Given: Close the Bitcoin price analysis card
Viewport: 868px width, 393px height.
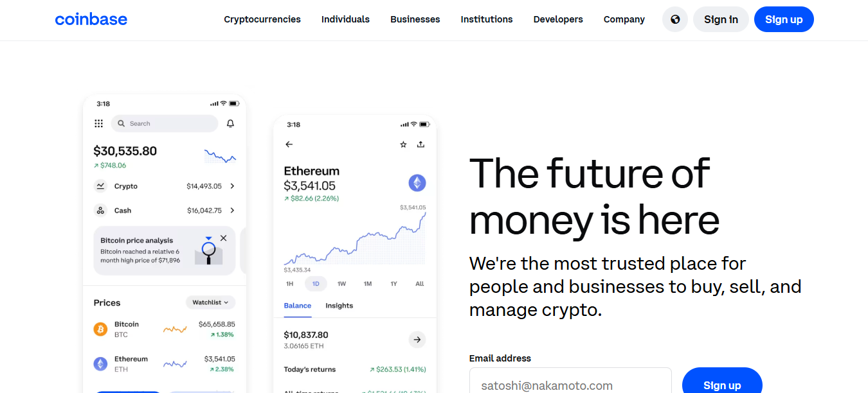Looking at the screenshot, I should [x=223, y=238].
